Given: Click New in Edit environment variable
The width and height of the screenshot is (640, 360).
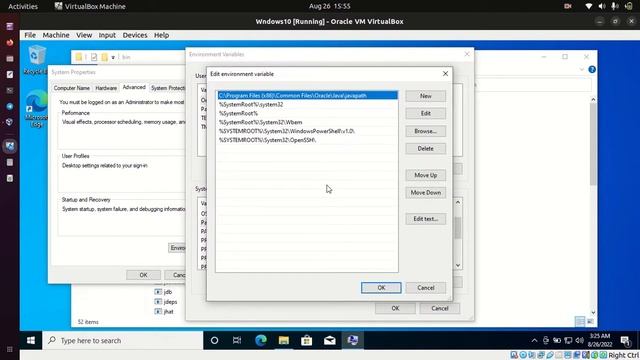Looking at the screenshot, I should pos(426,96).
